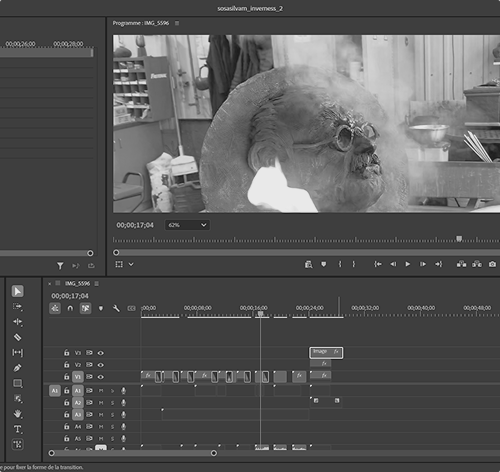Open timeline display settings wrench
This screenshot has height=472, width=500.
[x=116, y=308]
